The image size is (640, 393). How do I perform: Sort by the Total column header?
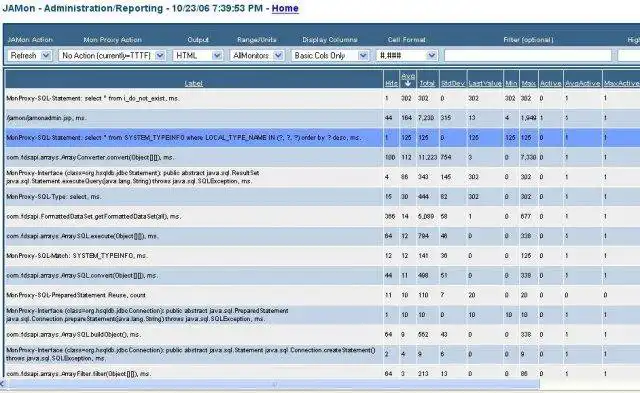(x=427, y=83)
